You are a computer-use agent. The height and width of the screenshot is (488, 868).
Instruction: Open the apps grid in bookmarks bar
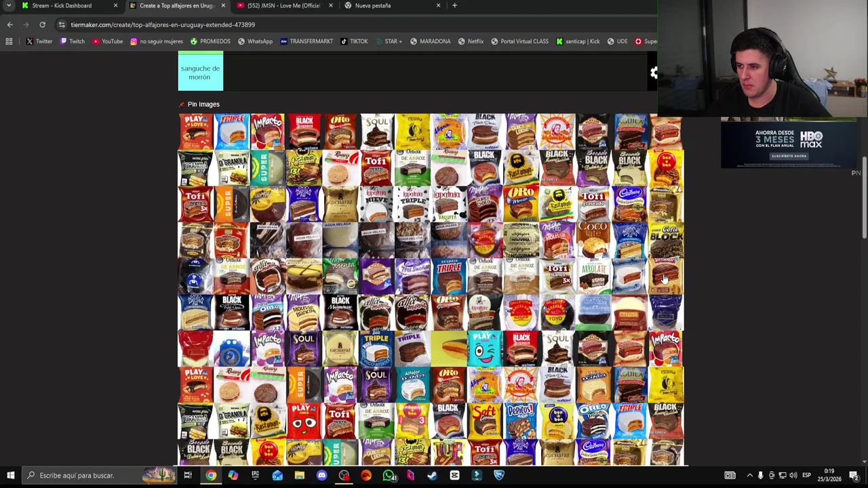point(9,41)
